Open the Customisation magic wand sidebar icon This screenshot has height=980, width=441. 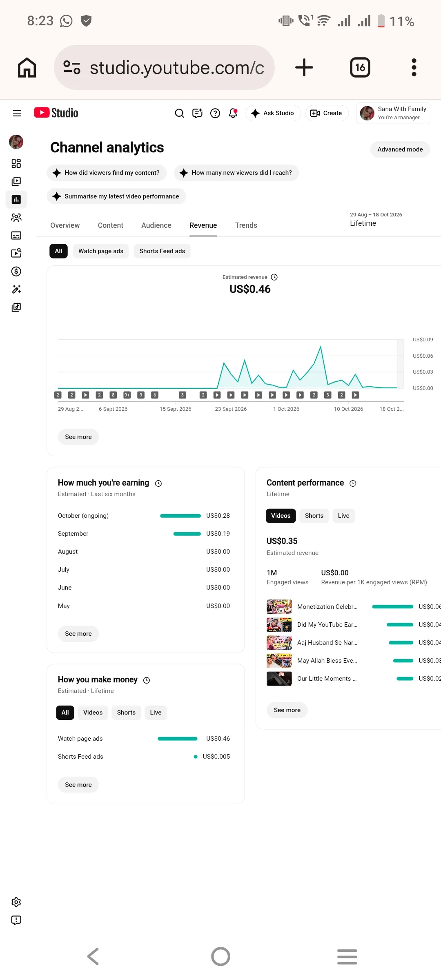(16, 289)
